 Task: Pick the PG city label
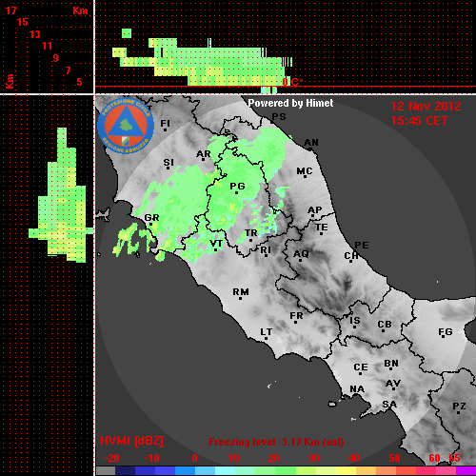tap(237, 186)
